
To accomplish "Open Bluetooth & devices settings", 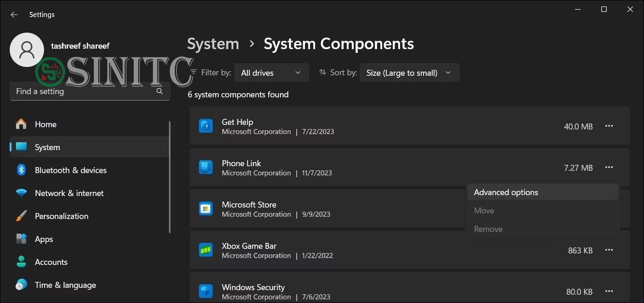I will coord(89,170).
